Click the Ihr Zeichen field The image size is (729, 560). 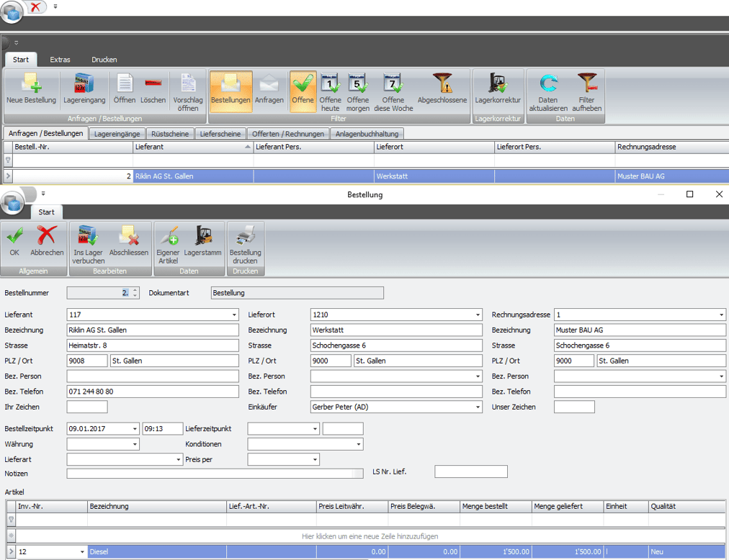click(87, 407)
